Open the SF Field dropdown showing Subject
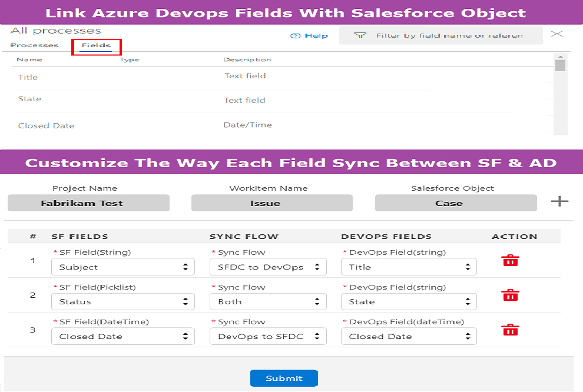583x392 pixels. coord(122,267)
